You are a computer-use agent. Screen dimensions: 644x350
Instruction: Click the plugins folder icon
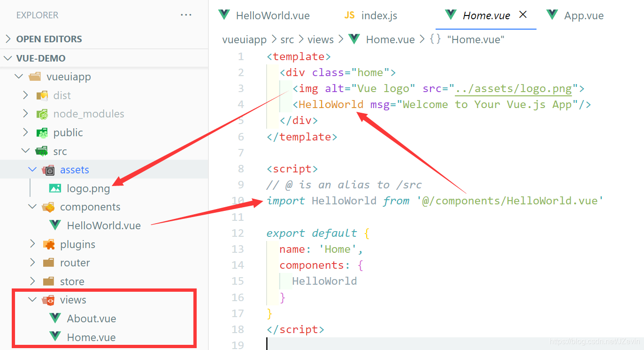point(49,244)
